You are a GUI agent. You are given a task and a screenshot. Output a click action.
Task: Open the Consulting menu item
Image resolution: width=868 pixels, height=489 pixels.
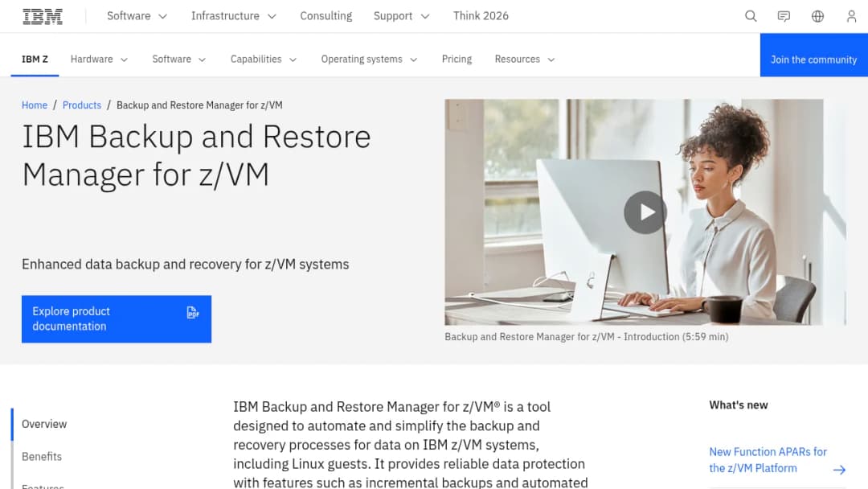click(326, 16)
